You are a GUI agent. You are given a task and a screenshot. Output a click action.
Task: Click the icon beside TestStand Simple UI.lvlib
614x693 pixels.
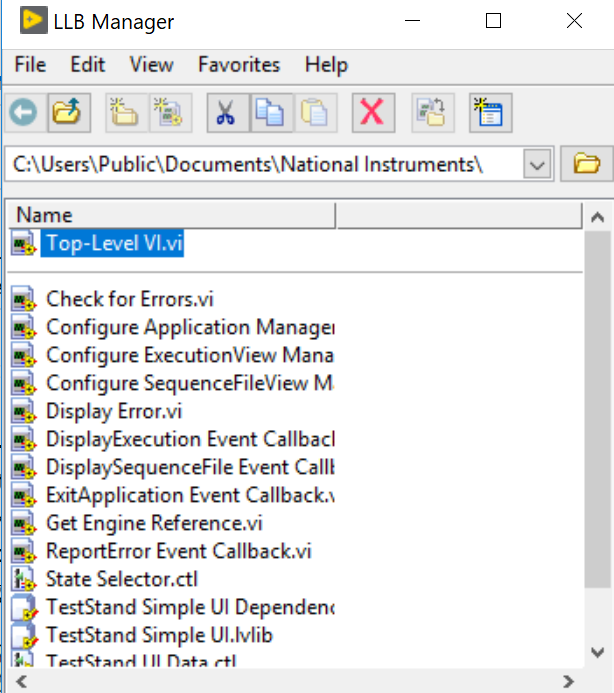coord(23,635)
